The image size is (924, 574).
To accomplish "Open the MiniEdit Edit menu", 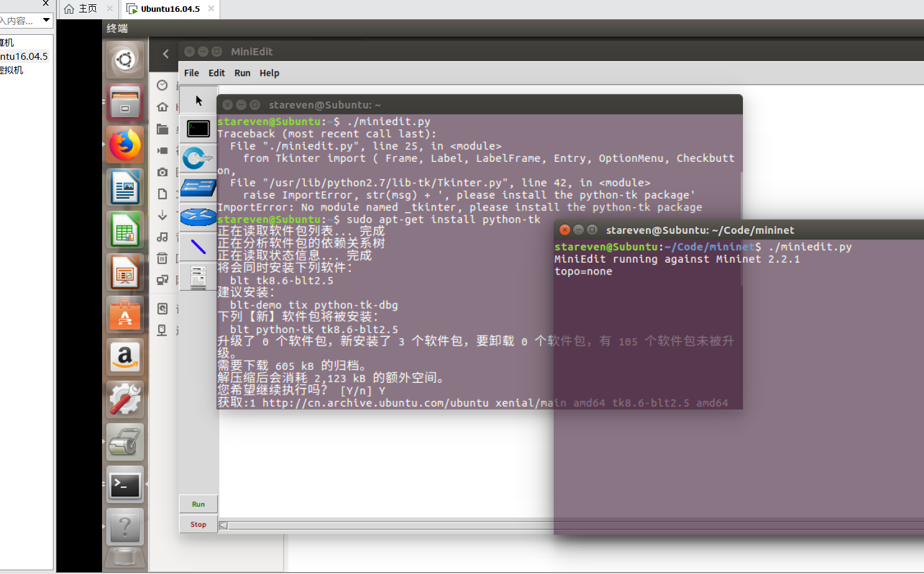I will [x=217, y=73].
